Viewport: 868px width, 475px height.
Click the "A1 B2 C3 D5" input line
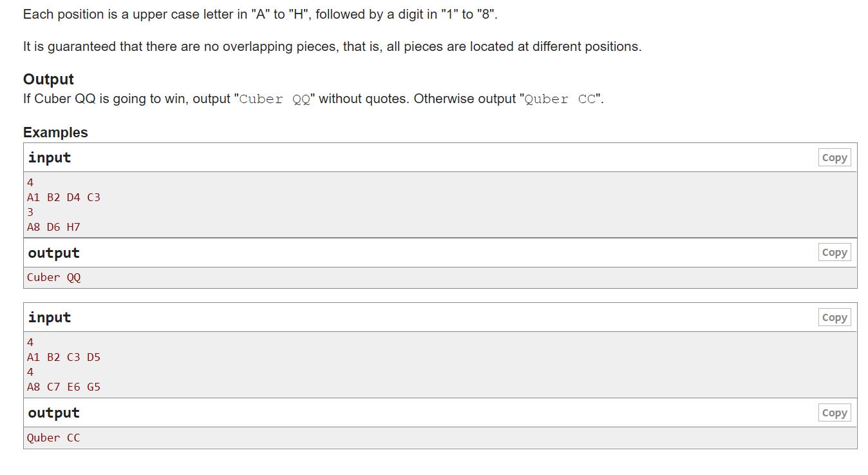64,357
